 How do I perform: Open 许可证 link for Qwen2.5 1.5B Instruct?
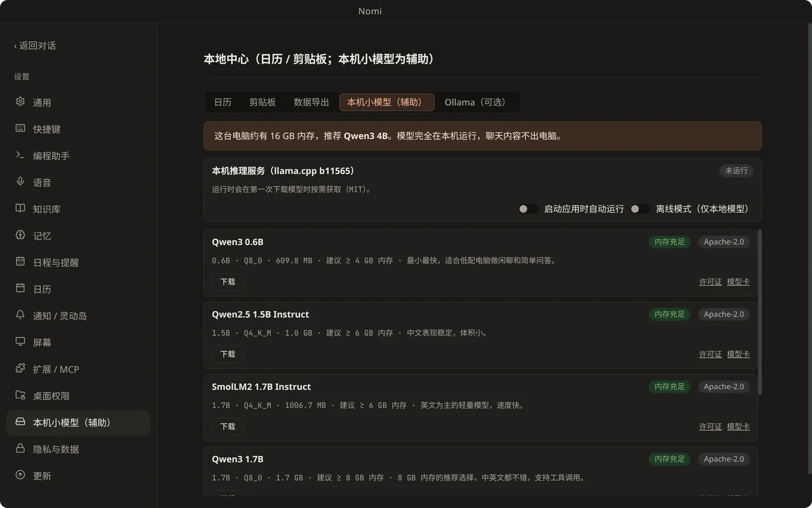click(x=710, y=354)
